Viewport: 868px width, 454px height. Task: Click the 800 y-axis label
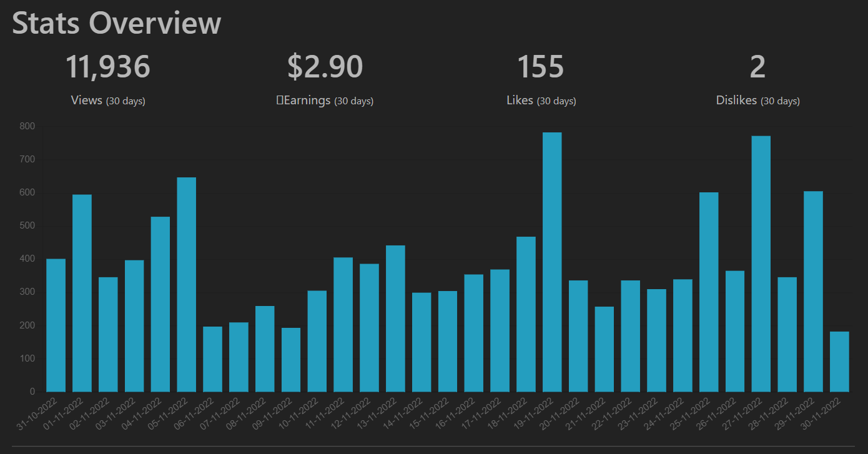(27, 126)
